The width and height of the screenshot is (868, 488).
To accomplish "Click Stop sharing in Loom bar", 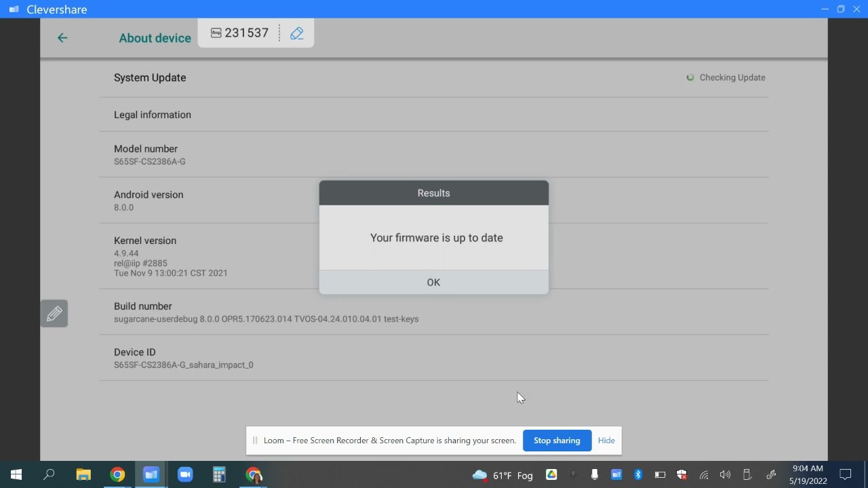I will (557, 441).
